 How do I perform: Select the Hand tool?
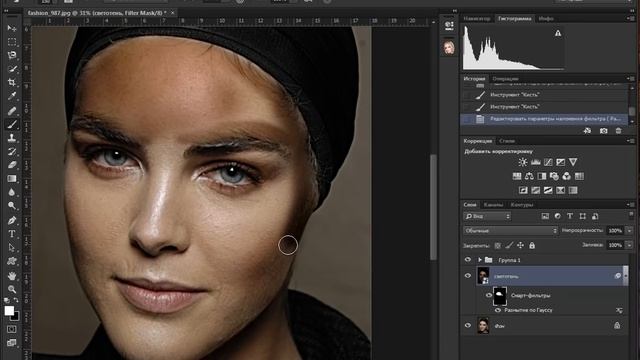pos(12,276)
